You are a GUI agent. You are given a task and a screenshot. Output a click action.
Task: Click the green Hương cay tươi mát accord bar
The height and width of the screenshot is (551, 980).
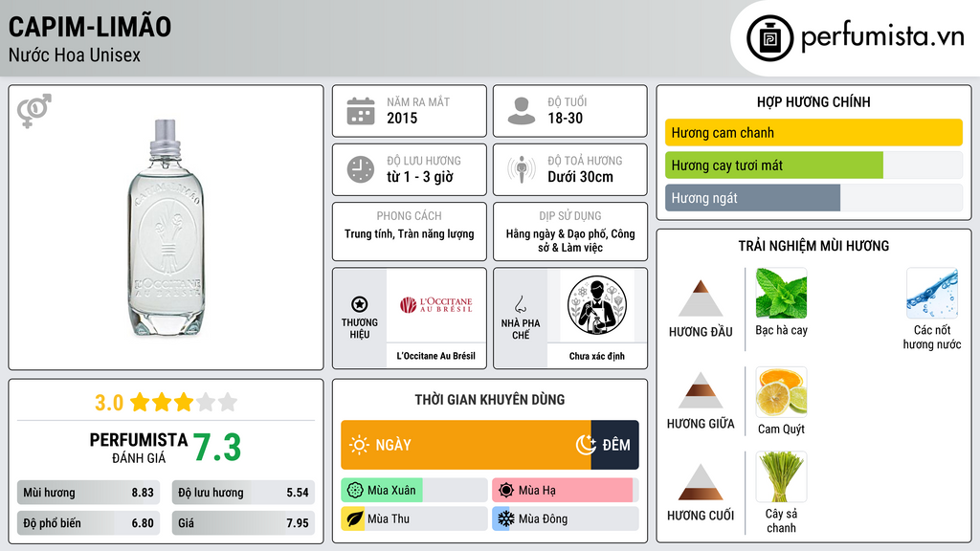[x=773, y=165]
